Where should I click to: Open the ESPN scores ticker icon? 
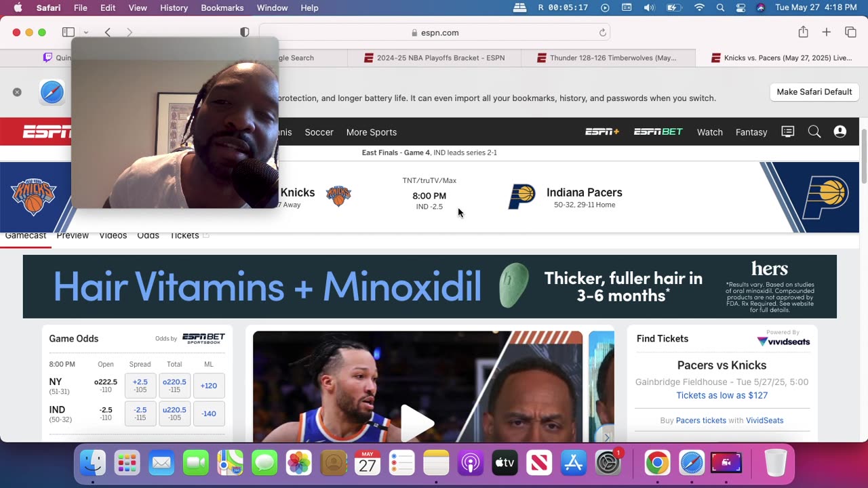coord(787,131)
